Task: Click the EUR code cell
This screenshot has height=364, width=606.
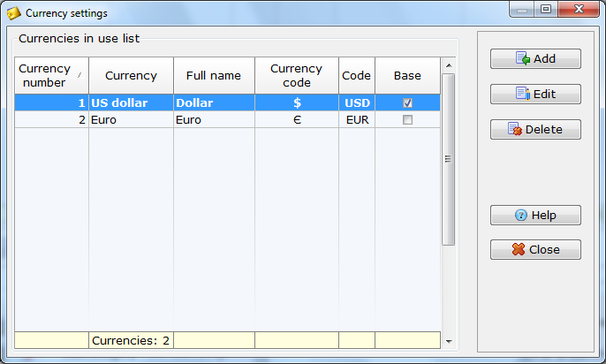Action: point(357,120)
